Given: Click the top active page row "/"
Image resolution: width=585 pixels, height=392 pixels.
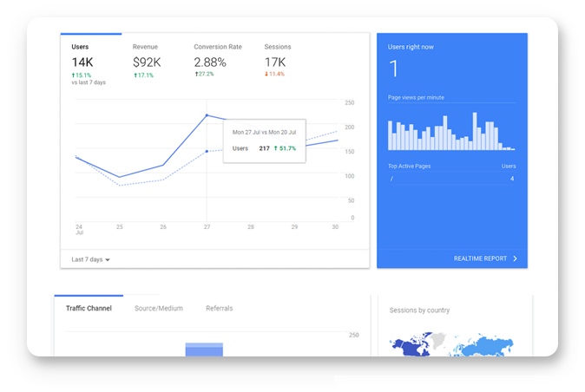Looking at the screenshot, I should (451, 179).
